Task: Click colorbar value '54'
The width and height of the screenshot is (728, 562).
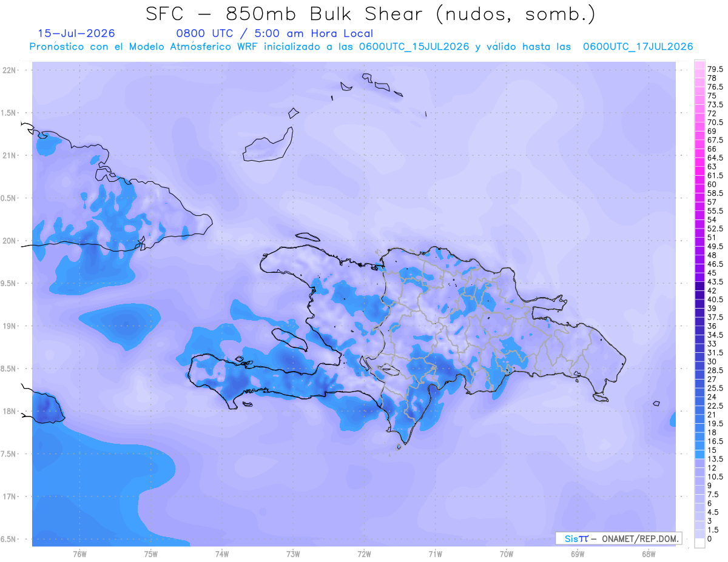Action: tap(712, 219)
